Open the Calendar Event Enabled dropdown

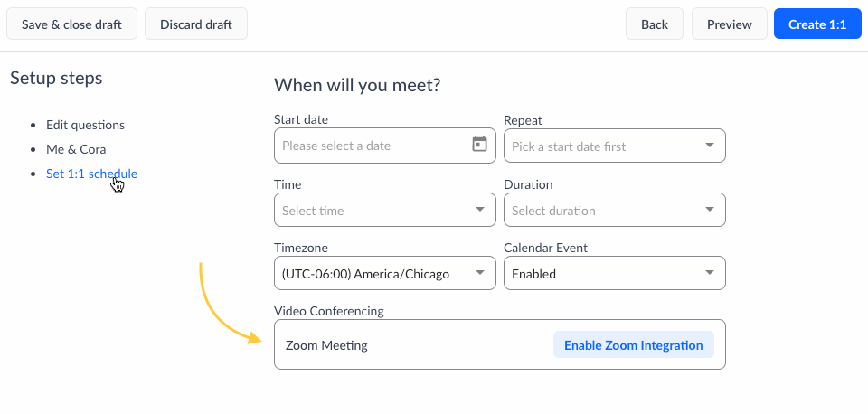(615, 274)
